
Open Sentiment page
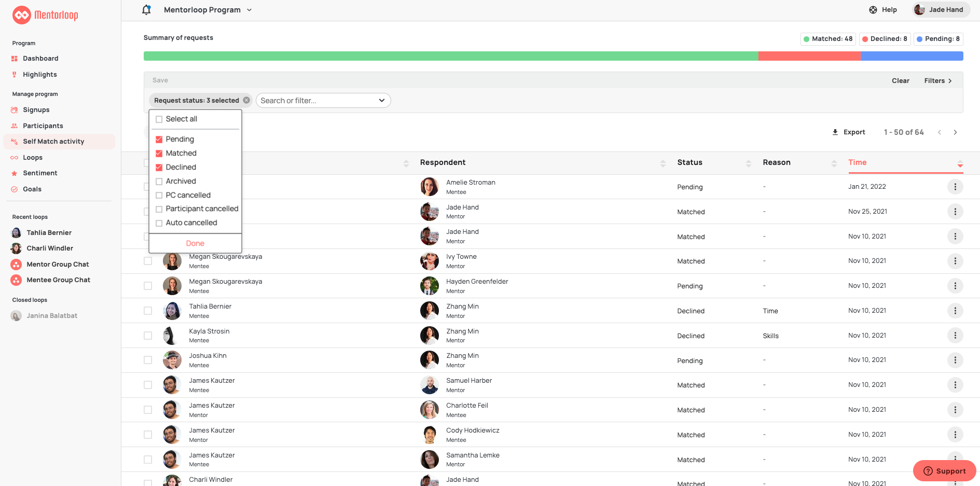point(40,173)
